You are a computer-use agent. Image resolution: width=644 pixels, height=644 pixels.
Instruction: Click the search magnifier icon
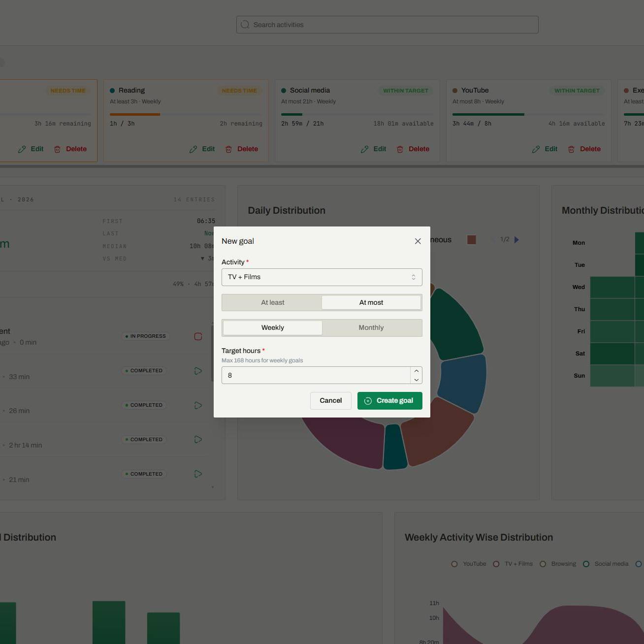(x=245, y=25)
